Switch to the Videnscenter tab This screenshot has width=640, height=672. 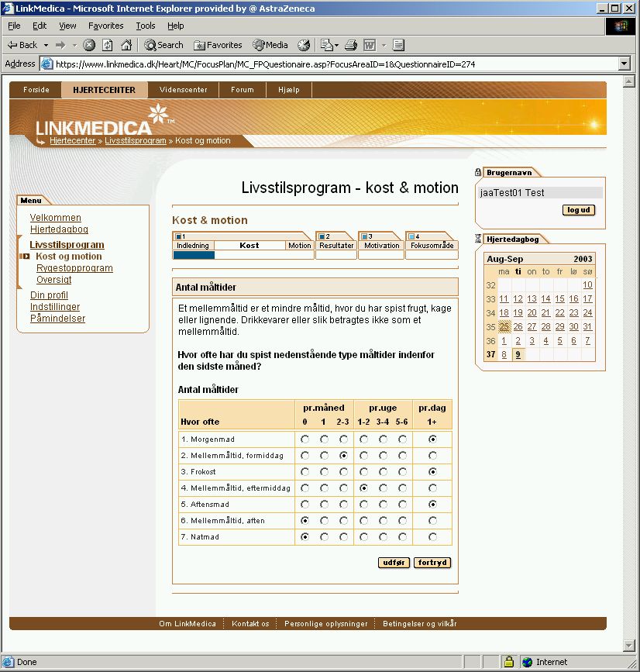[183, 90]
